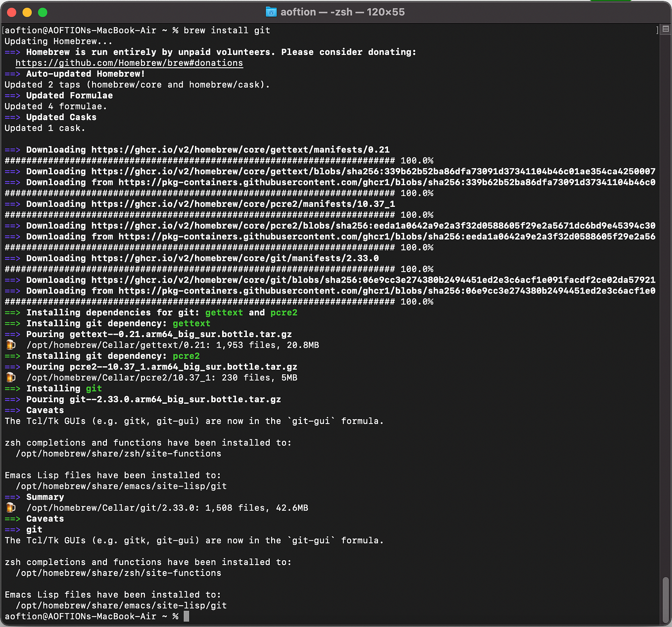This screenshot has width=672, height=627.
Task: Click the blue folder proxy icon in title bar
Action: 271,12
